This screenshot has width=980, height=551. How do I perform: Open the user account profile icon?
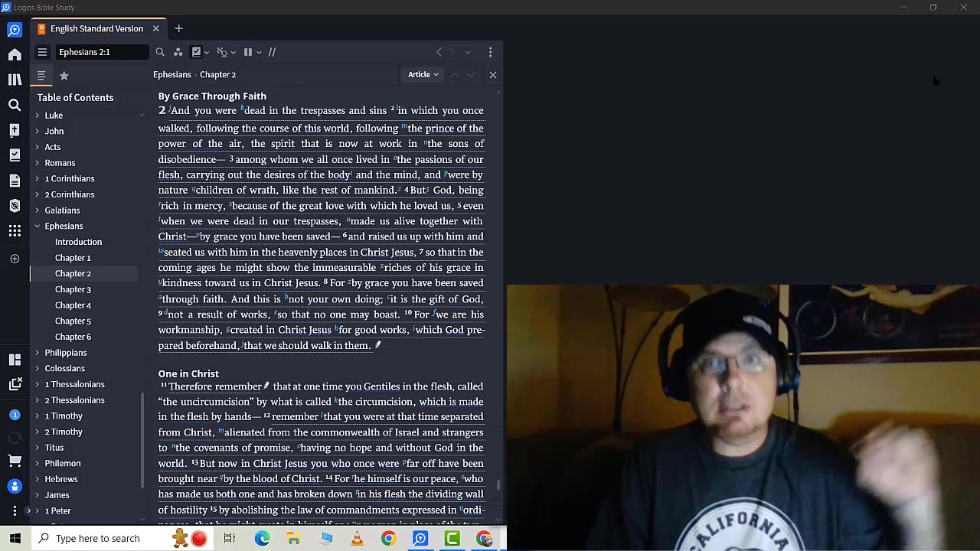15,486
